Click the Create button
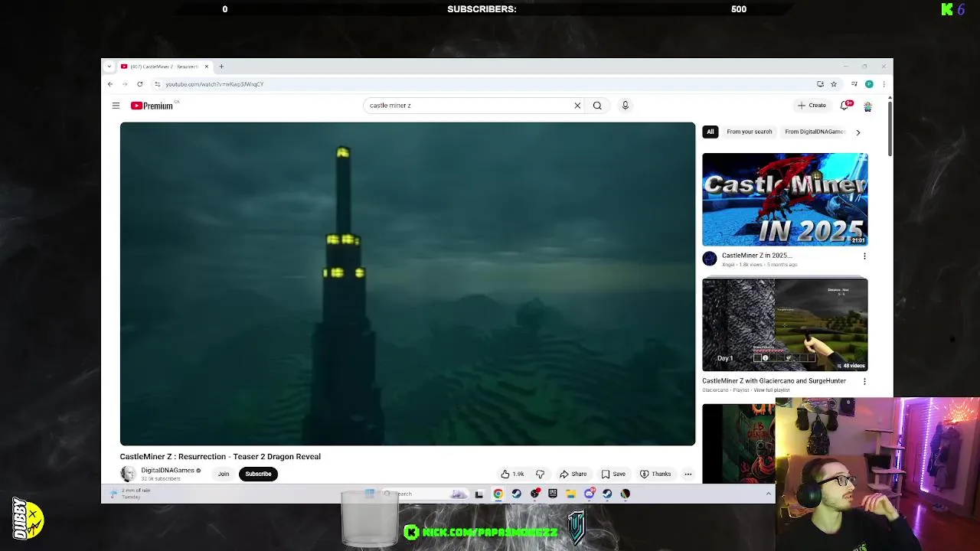 [812, 106]
